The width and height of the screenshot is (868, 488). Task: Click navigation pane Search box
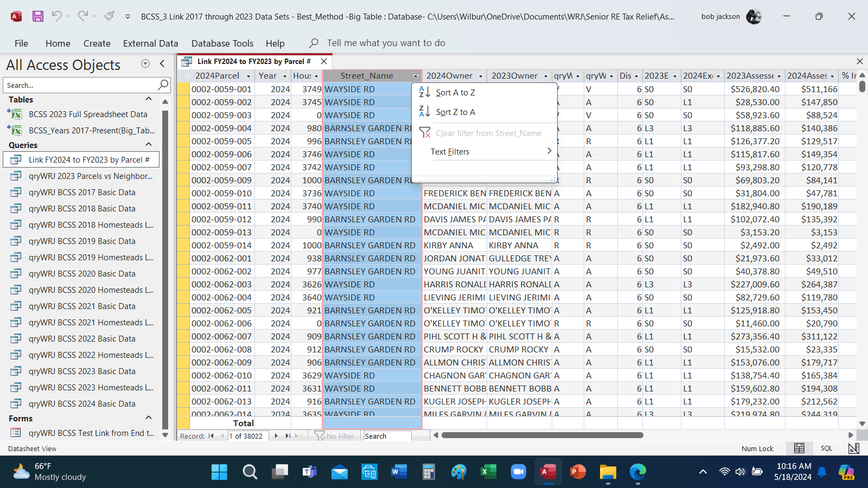pos(87,85)
